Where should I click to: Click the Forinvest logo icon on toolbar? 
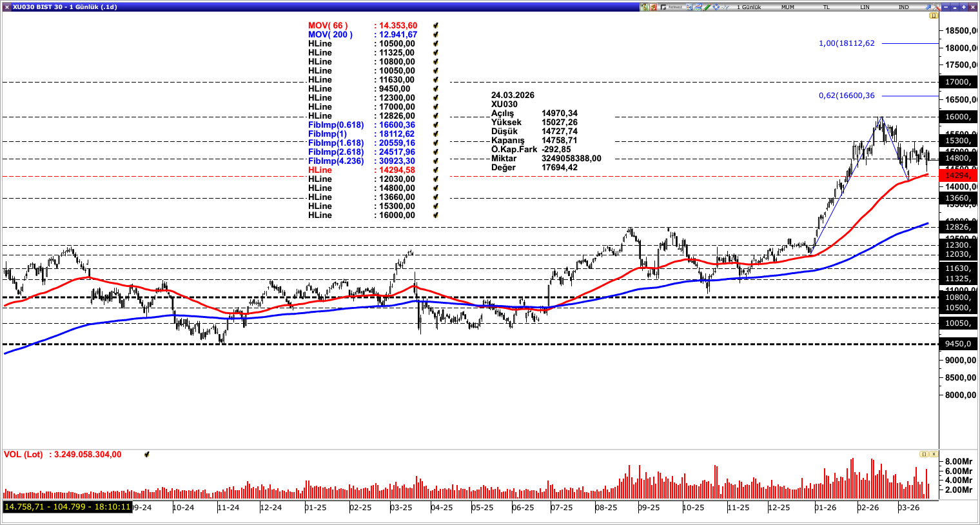tap(663, 6)
